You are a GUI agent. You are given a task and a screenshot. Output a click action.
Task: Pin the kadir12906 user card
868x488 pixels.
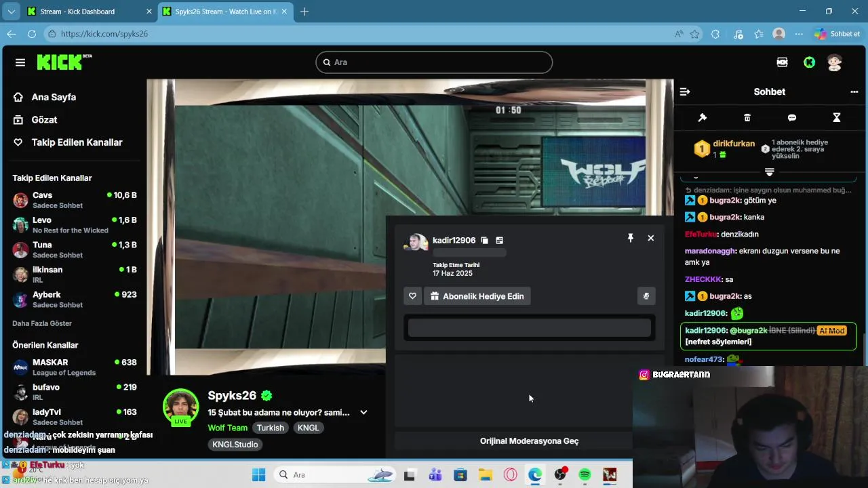tap(631, 238)
